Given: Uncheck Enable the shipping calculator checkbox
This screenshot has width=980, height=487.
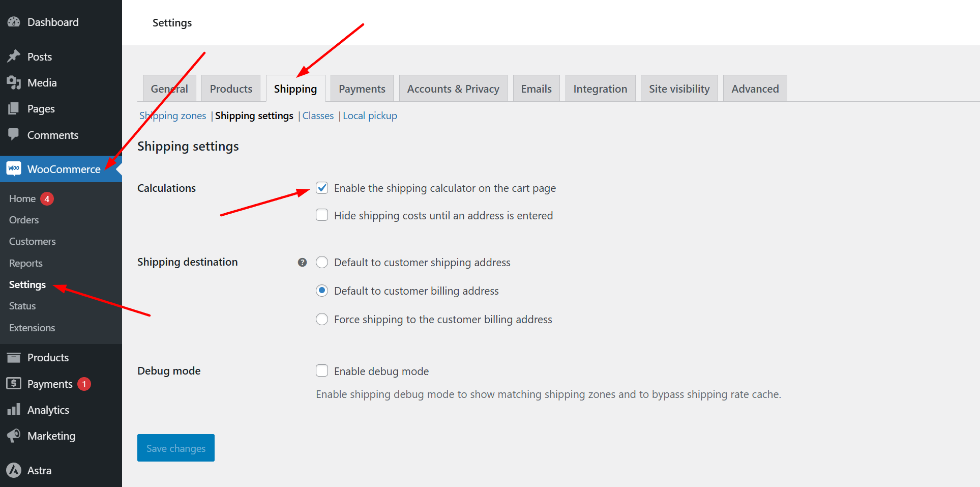Looking at the screenshot, I should [x=322, y=188].
